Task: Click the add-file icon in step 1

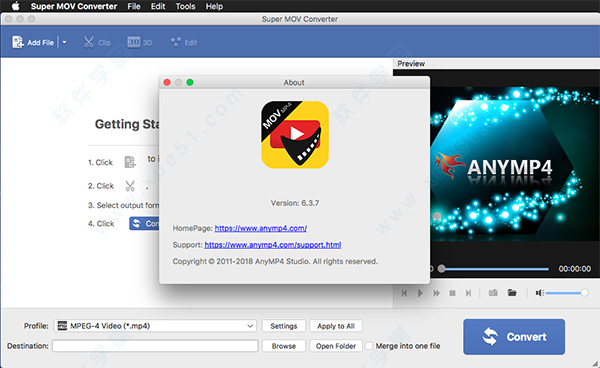Action: (130, 162)
